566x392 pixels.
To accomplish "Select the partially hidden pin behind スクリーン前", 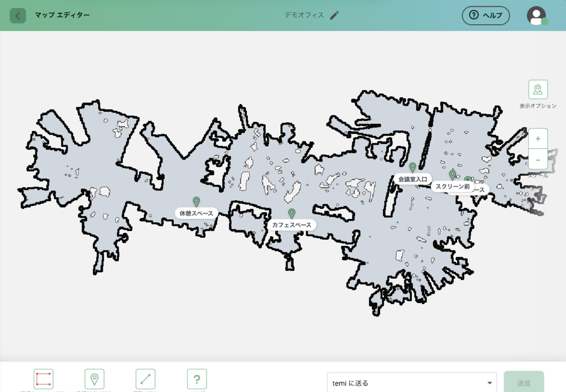I will pos(468,179).
